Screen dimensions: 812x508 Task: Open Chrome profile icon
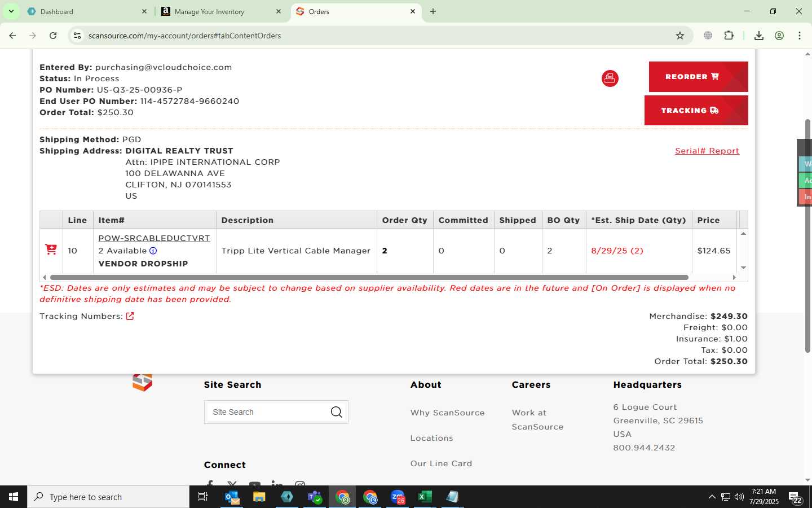point(779,36)
